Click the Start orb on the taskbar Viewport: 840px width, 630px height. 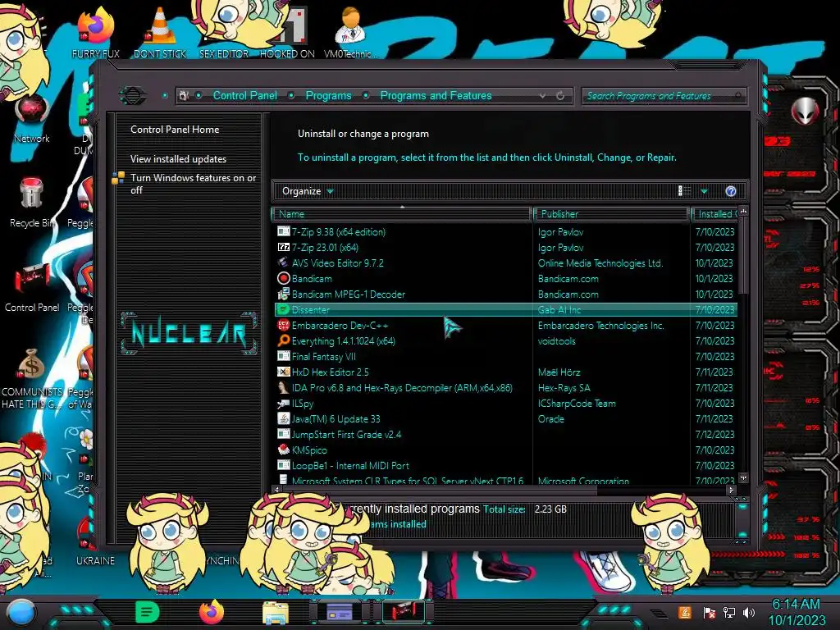click(x=21, y=613)
